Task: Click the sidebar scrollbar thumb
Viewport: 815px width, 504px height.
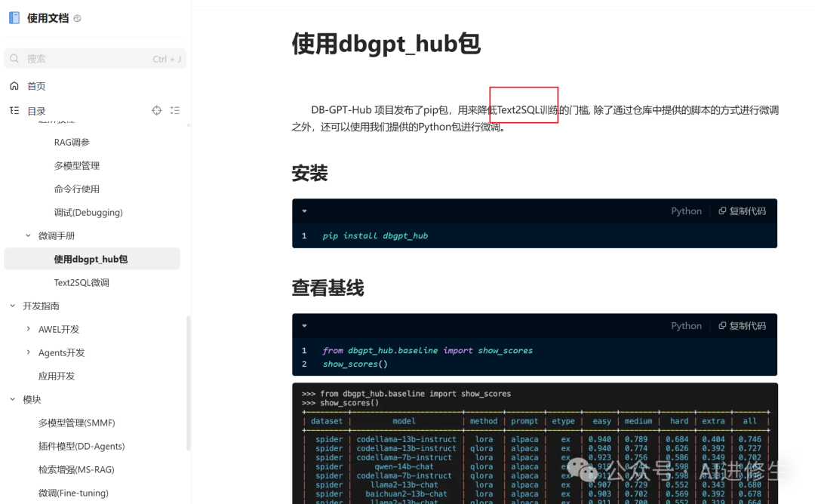Action: pos(188,383)
